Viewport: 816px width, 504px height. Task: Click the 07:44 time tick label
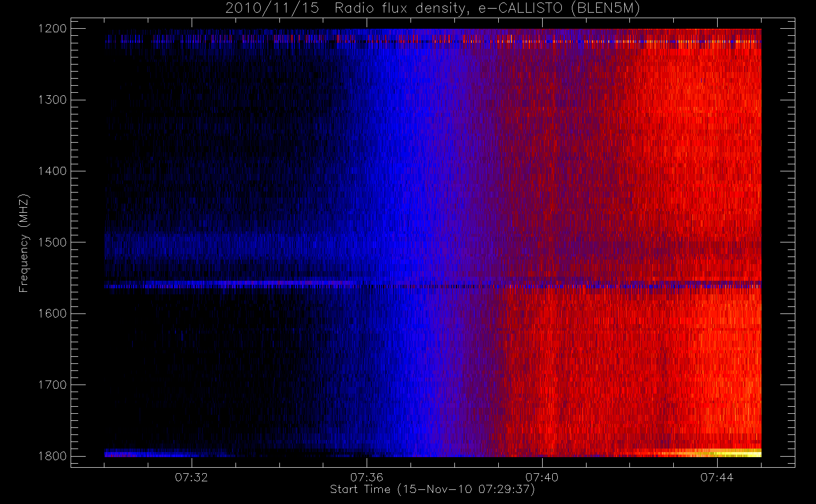717,477
